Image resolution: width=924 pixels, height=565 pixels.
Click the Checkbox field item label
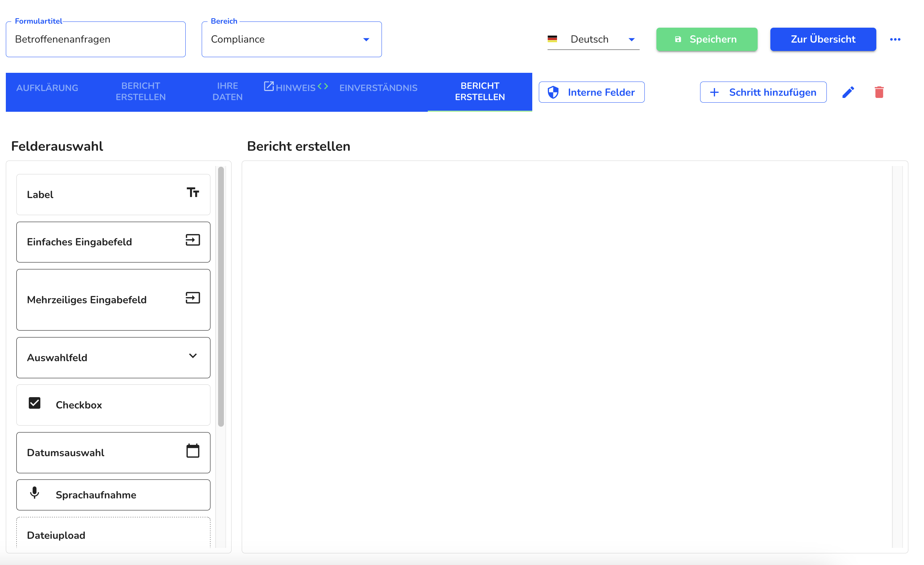click(79, 405)
